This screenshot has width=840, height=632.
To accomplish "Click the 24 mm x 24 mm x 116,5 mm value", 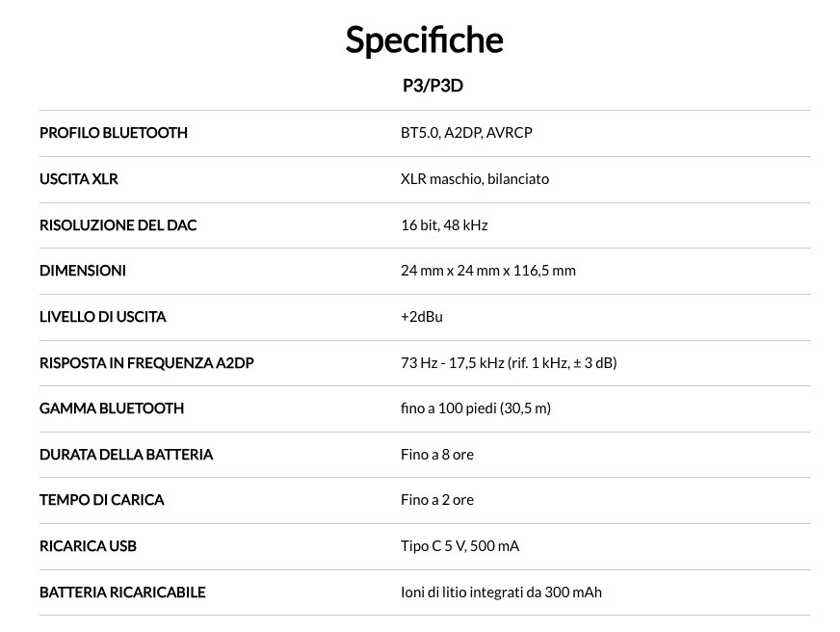I will (x=488, y=271).
